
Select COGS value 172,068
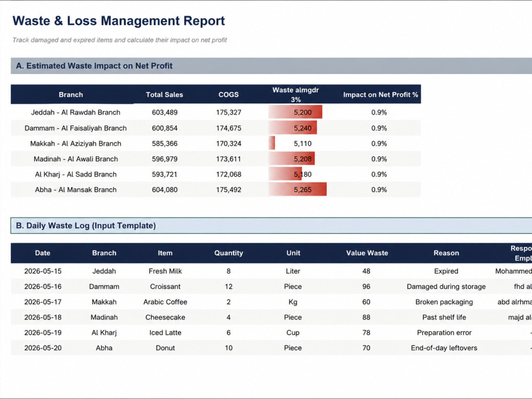229,174
